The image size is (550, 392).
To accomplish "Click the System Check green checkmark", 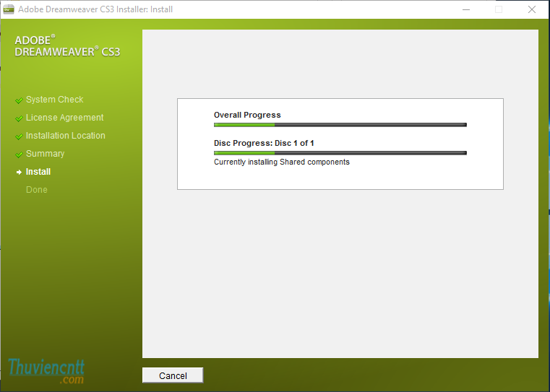I will point(19,100).
